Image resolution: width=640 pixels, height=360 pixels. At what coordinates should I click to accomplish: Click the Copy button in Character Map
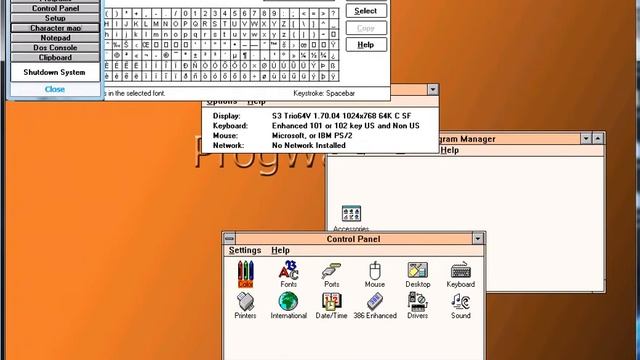pyautogui.click(x=366, y=28)
